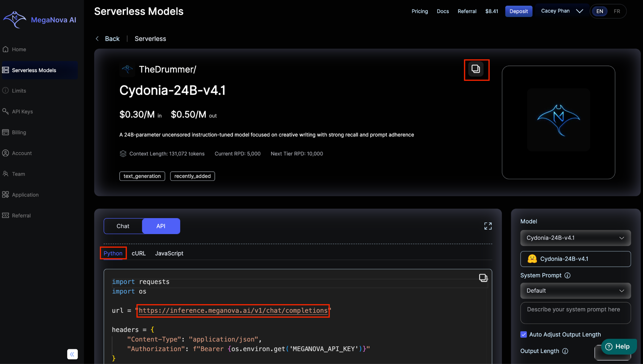
Task: Expand code panel to fullscreen
Action: pos(488,226)
